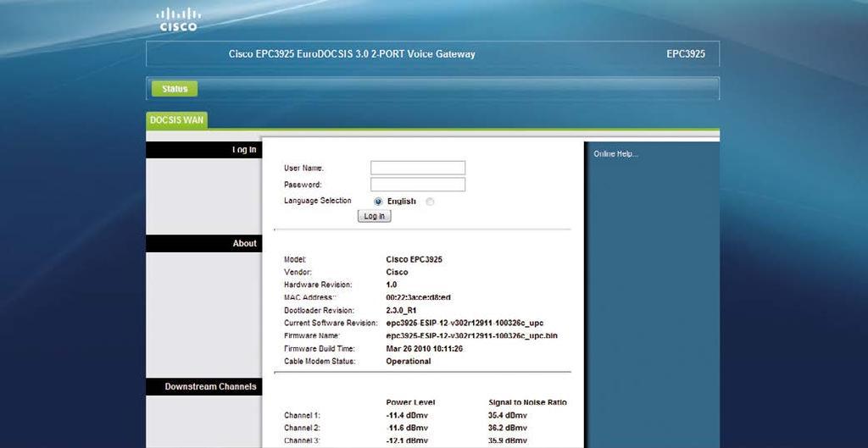Viewport: 868px width, 448px height.
Task: Open the Online Help link
Action: point(615,154)
